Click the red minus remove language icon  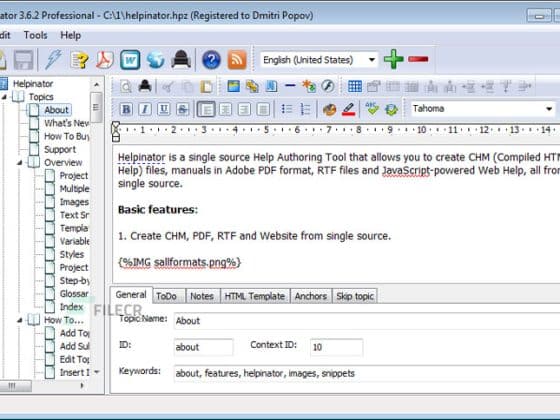pyautogui.click(x=418, y=59)
